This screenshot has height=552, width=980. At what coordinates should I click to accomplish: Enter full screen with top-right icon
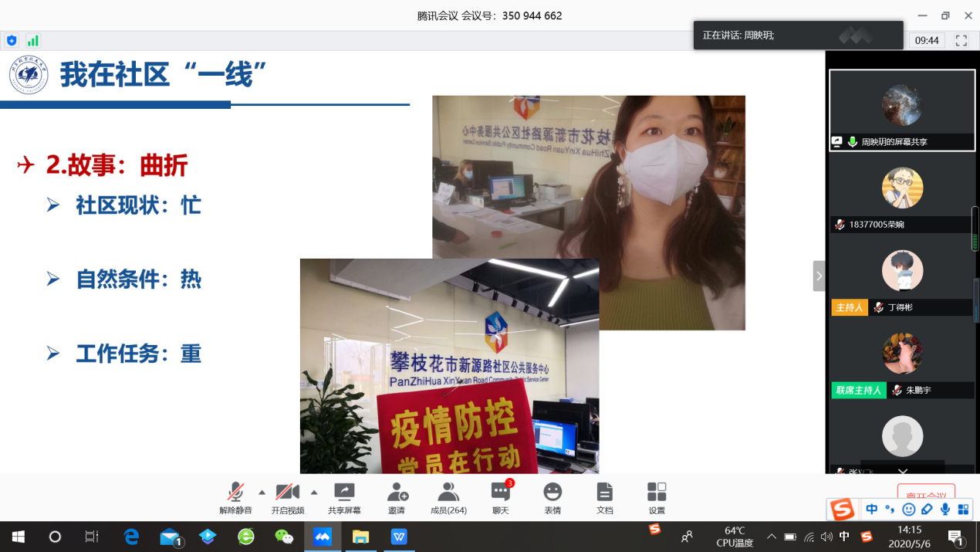(961, 40)
